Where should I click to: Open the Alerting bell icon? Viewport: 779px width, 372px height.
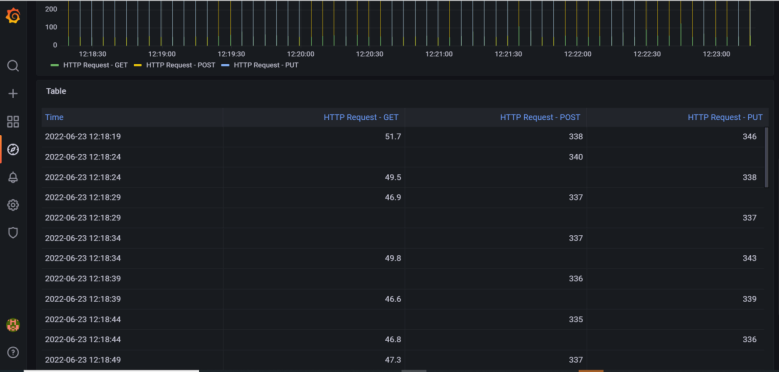(x=13, y=177)
